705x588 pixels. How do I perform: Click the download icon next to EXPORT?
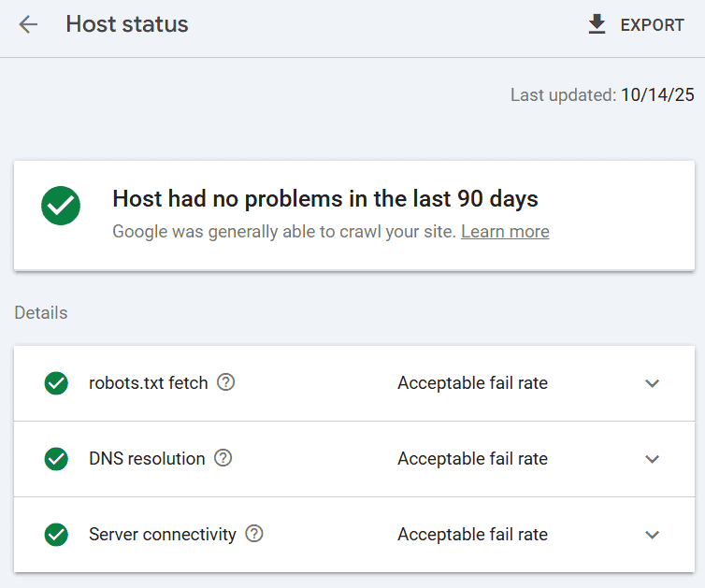pyautogui.click(x=597, y=25)
